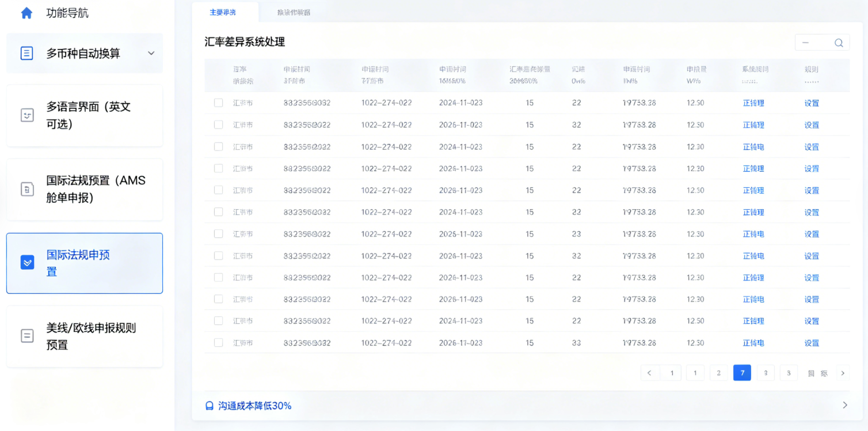Click the home icon beside 功能导航
This screenshot has height=431, width=868.
[26, 13]
